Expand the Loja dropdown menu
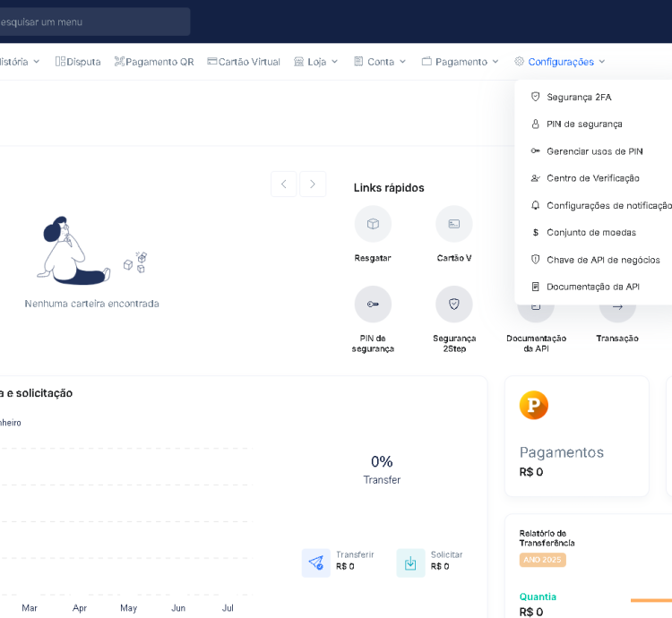This screenshot has height=618, width=672. tap(316, 62)
